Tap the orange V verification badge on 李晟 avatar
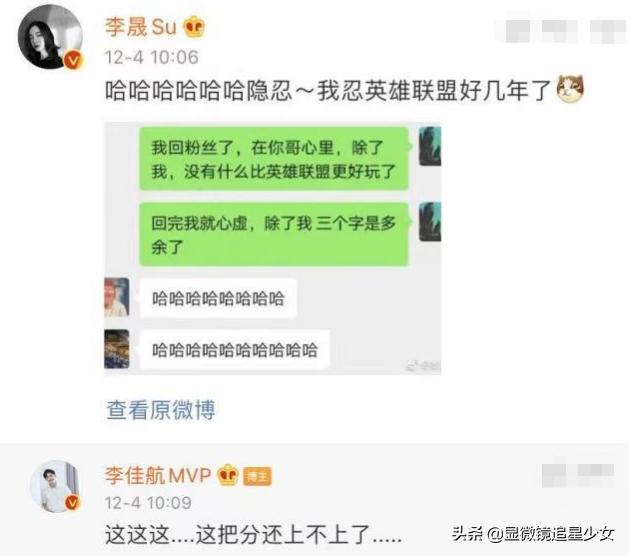This screenshot has width=629, height=556. tap(73, 61)
